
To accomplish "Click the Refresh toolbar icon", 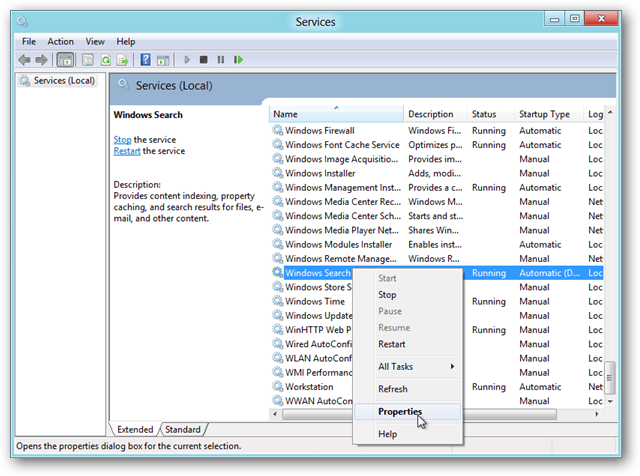I will pos(105,60).
